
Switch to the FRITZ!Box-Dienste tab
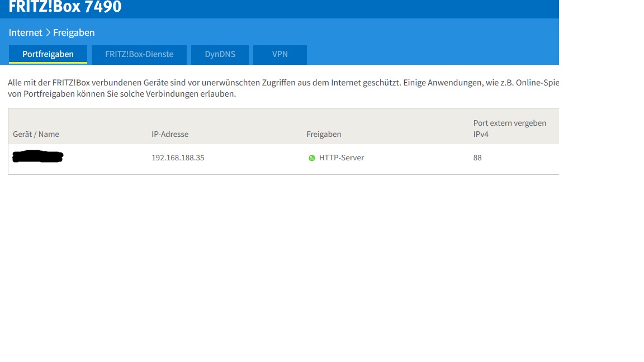139,55
